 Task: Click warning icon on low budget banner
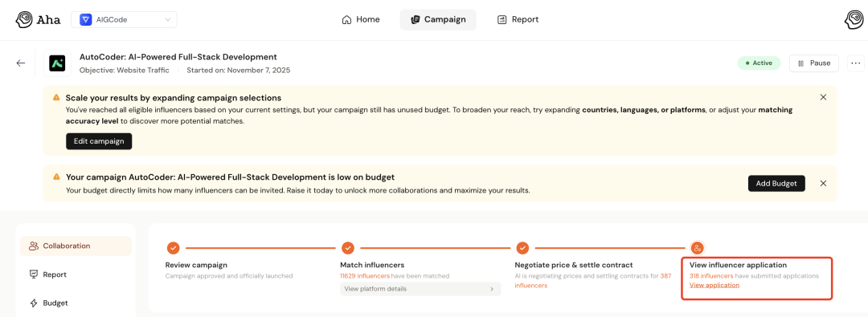click(x=56, y=177)
